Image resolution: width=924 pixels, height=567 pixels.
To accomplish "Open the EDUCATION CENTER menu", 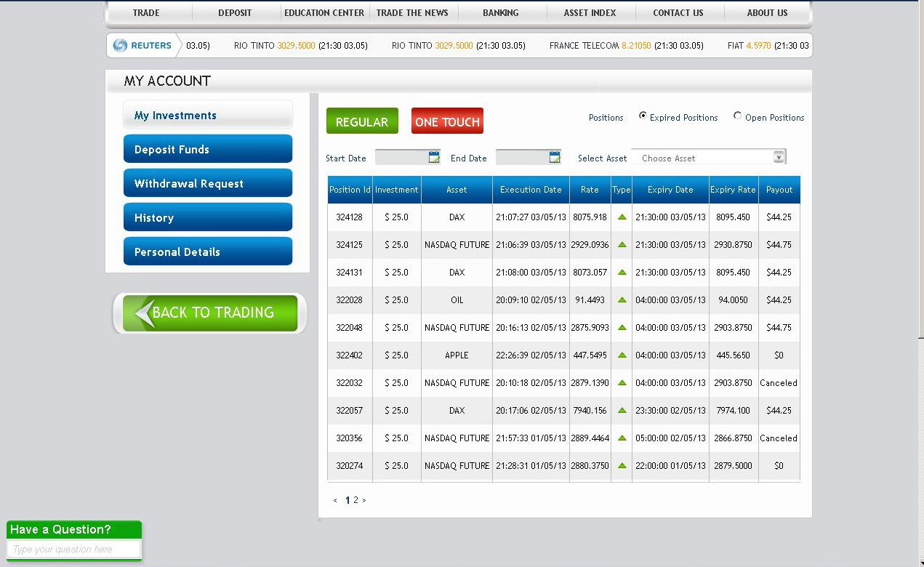I will pyautogui.click(x=324, y=12).
